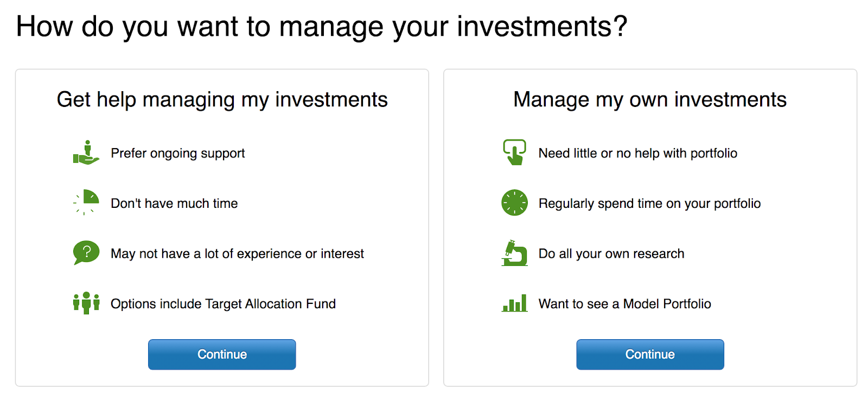Click 'Need little or no help with portfolio'
Viewport: 868px width, 407px height.
pos(637,154)
